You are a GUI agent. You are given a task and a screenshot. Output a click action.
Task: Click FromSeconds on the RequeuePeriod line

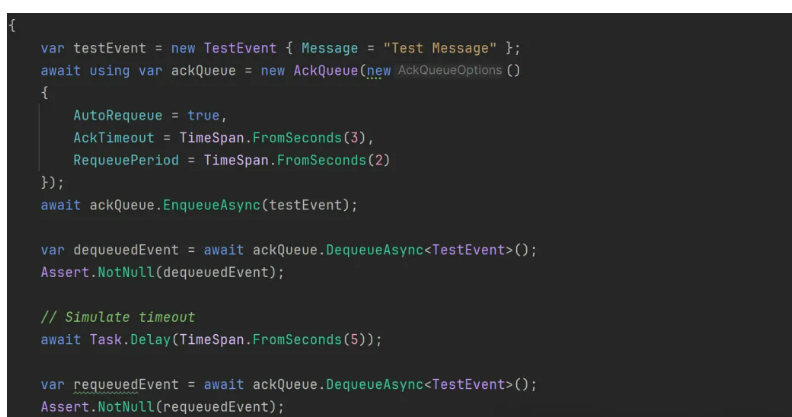pos(321,161)
